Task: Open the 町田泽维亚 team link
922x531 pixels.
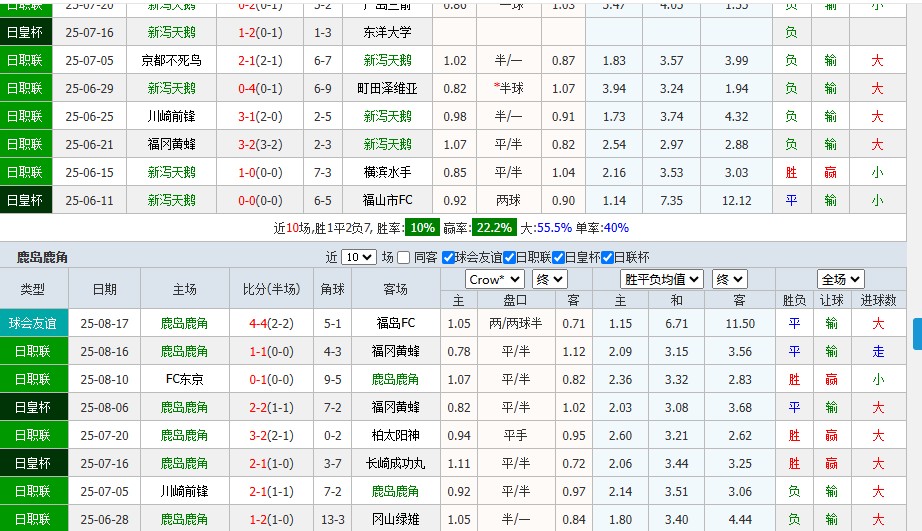Action: point(387,88)
